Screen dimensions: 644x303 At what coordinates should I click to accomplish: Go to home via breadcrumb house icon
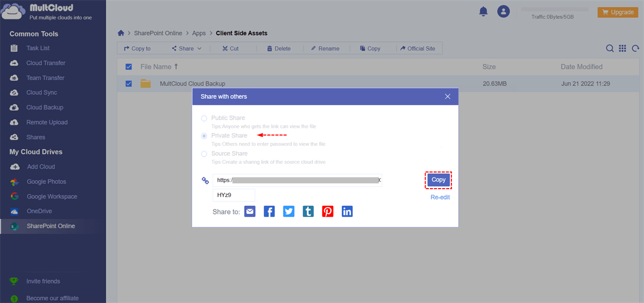point(121,33)
